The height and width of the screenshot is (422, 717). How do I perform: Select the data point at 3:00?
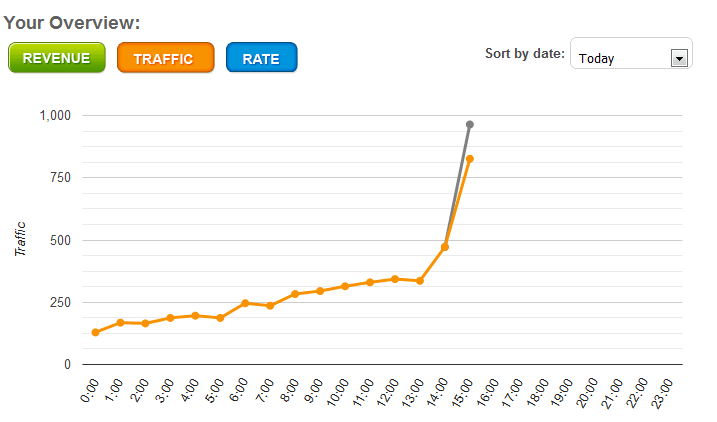click(x=170, y=318)
